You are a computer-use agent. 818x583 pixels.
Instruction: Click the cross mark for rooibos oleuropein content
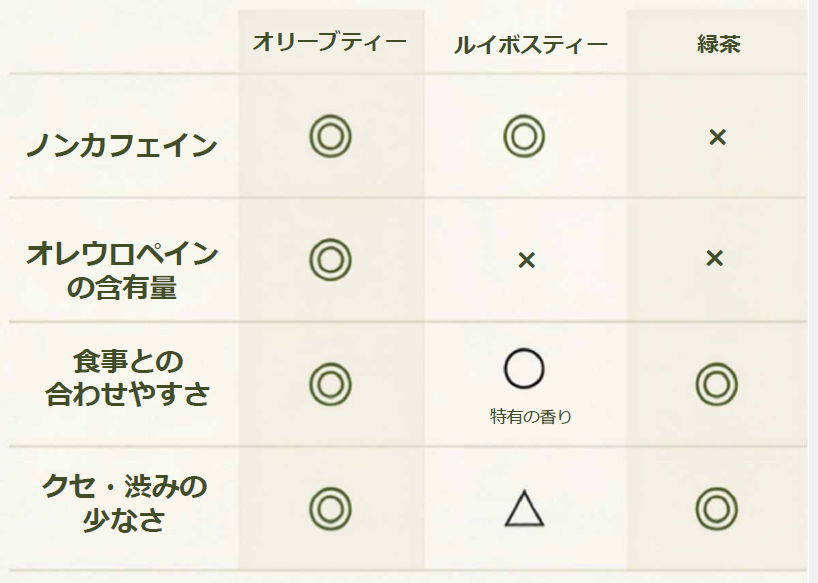(x=526, y=260)
